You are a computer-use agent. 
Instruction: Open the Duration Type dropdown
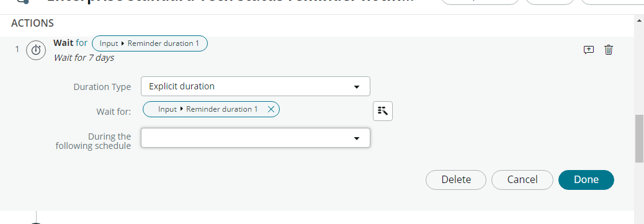click(256, 86)
